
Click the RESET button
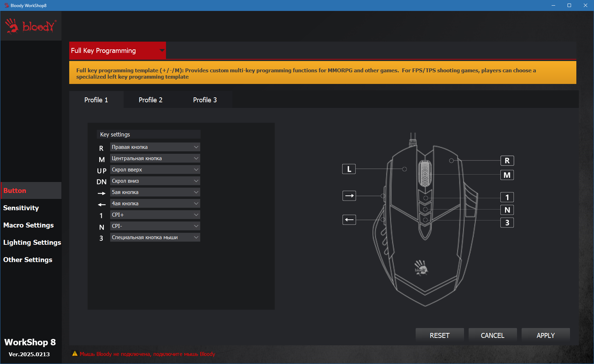(x=440, y=335)
